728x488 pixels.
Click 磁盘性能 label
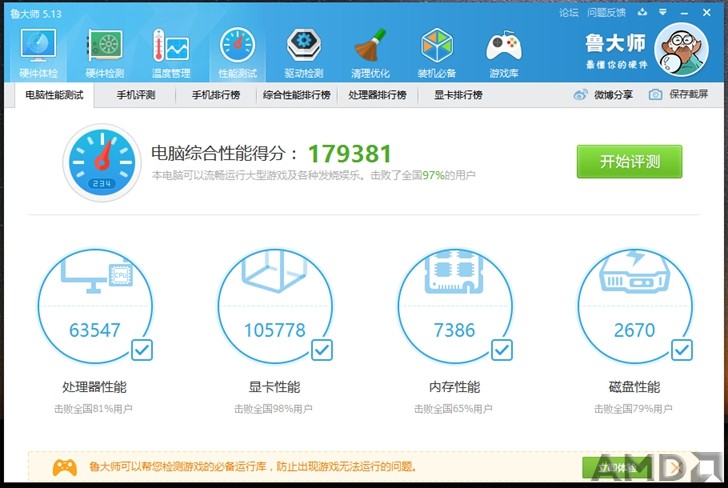[634, 387]
